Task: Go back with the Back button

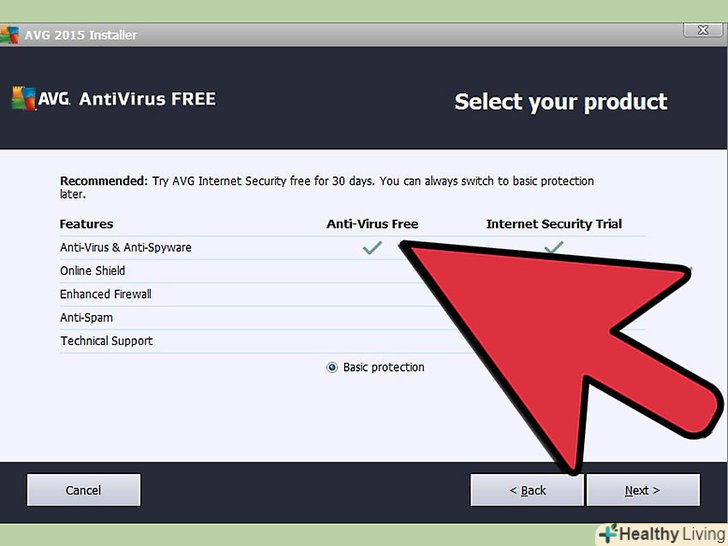Action: (x=527, y=490)
